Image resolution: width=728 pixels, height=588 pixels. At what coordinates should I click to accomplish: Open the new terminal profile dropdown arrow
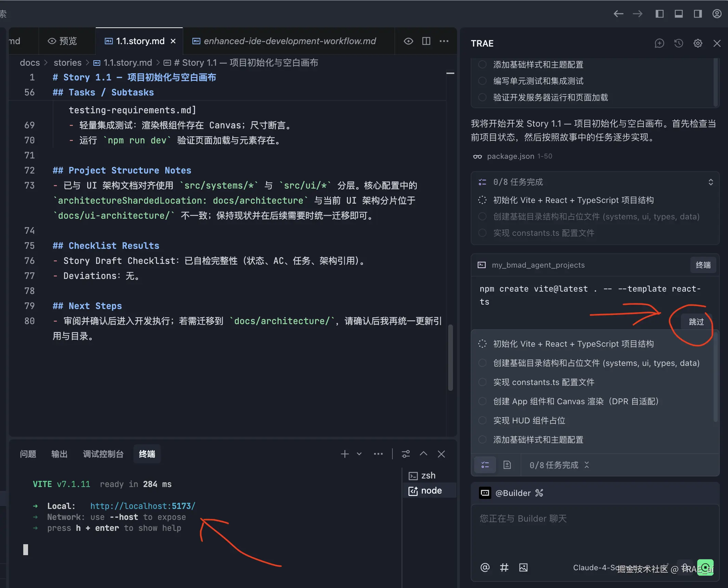(x=359, y=454)
